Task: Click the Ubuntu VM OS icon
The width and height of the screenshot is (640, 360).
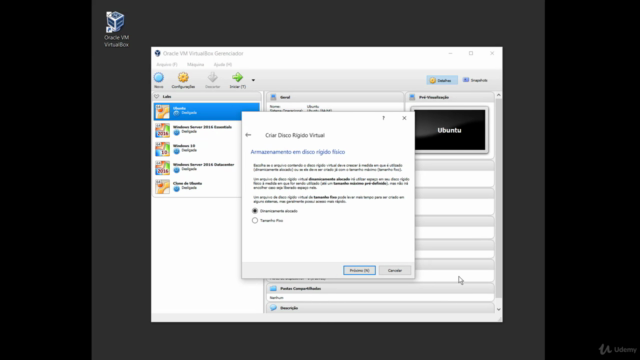Action: pos(162,111)
